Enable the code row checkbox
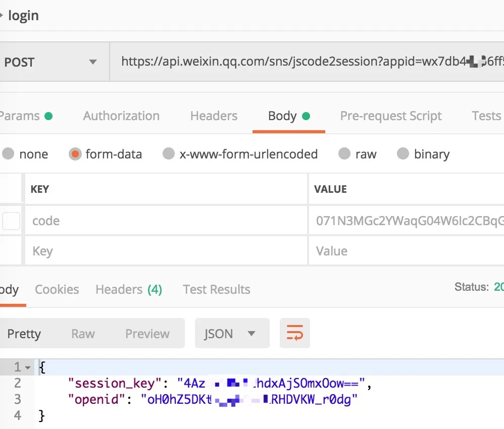The image size is (504, 429). 11,221
